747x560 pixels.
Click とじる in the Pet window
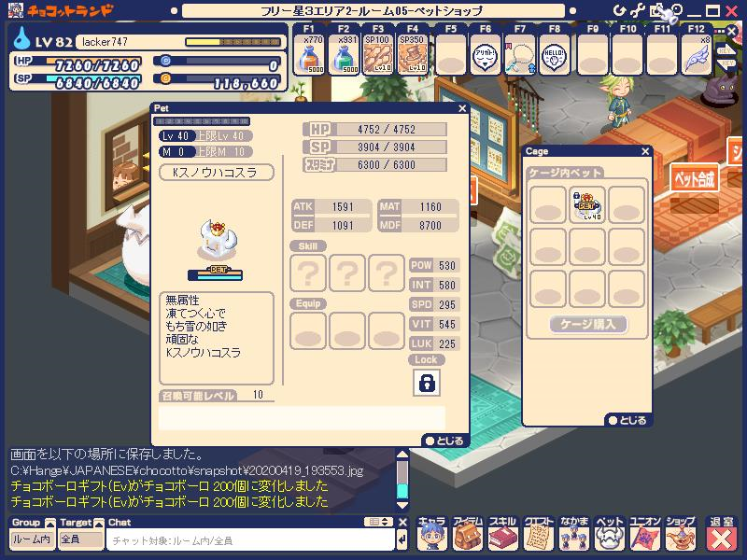(444, 440)
